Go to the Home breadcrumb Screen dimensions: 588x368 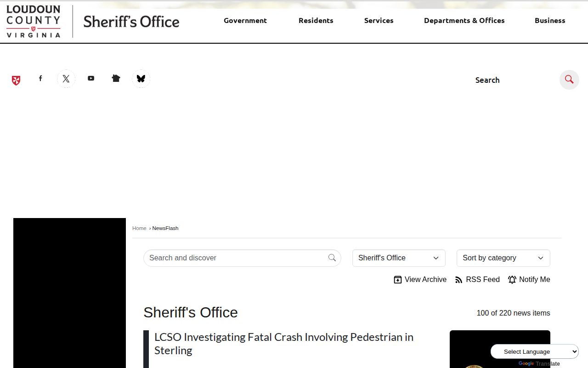(139, 228)
